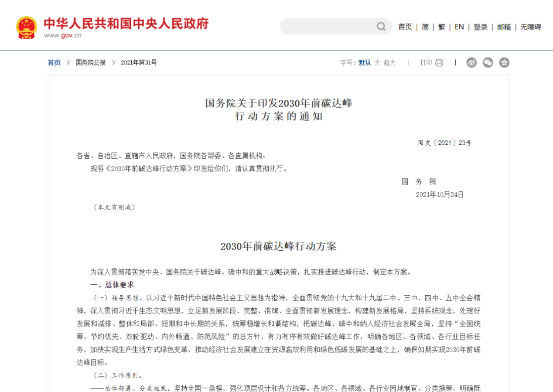Share the page via WeChat icon
Viewport: 553px width, 392px height.
(488, 63)
